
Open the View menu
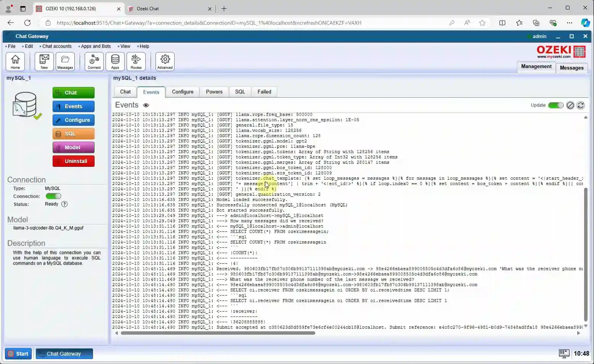tap(125, 46)
